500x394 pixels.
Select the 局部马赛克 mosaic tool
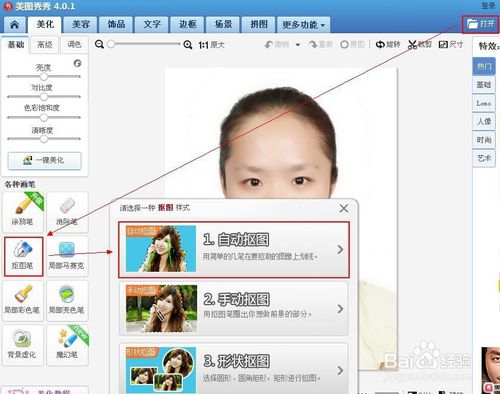click(67, 256)
